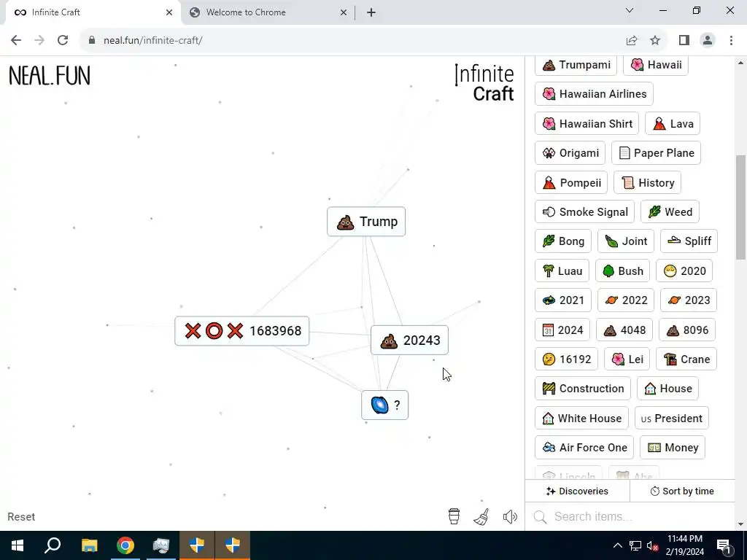Select the 2023 item
Viewport: 747px width, 560px height.
click(689, 300)
